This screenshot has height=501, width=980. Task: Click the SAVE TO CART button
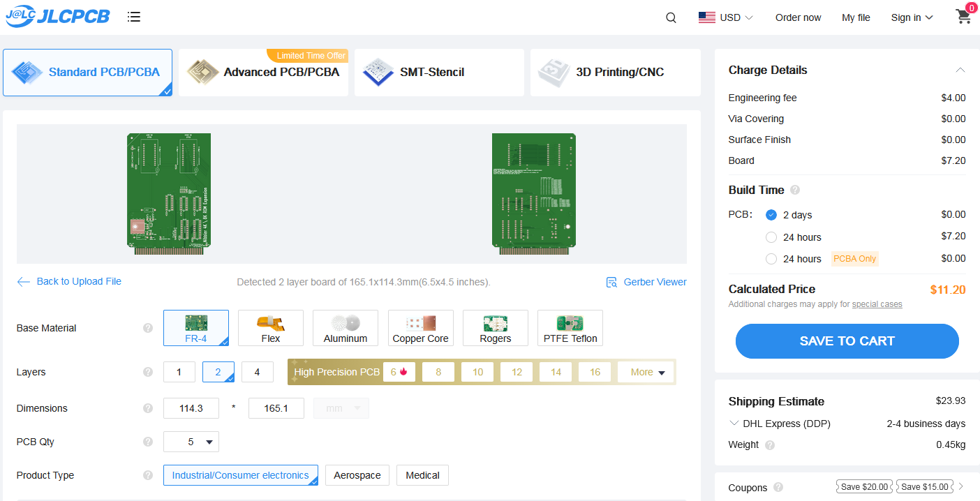(847, 341)
